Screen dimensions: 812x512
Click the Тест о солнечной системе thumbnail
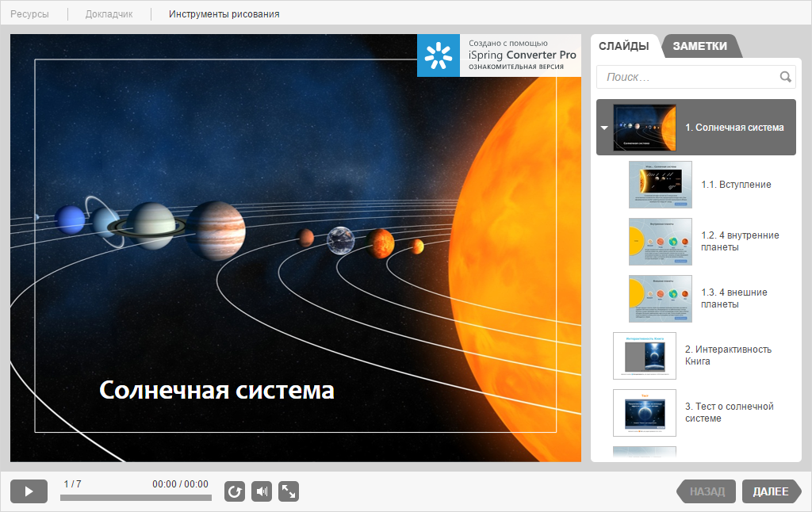pyautogui.click(x=645, y=413)
